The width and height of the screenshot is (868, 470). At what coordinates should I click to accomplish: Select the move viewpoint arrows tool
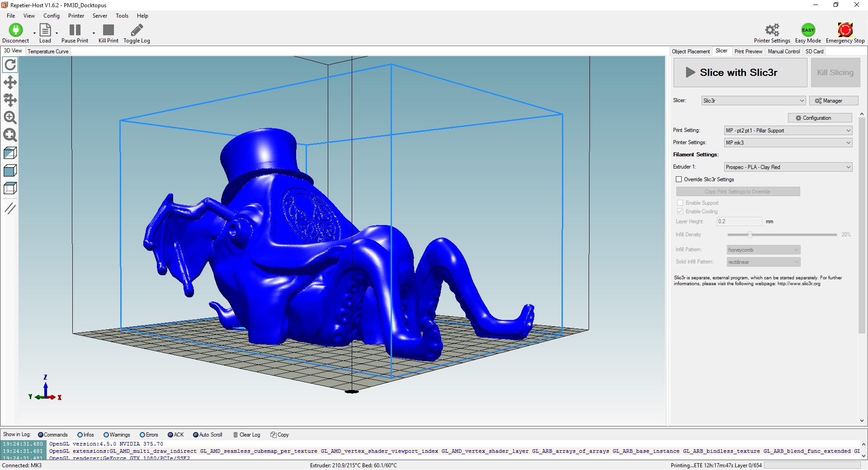click(x=10, y=82)
